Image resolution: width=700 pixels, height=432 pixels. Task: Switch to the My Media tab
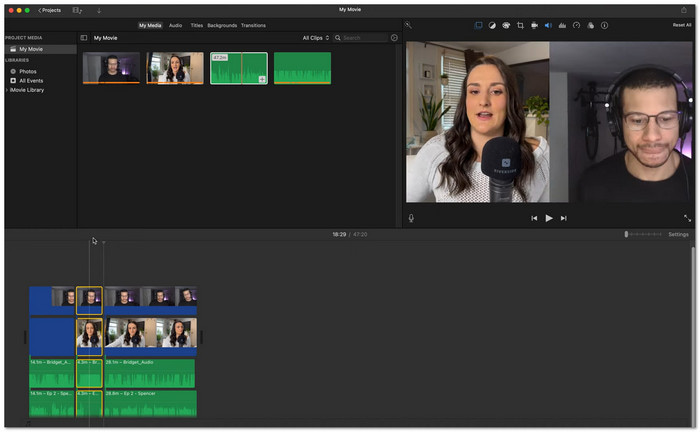pyautogui.click(x=150, y=25)
